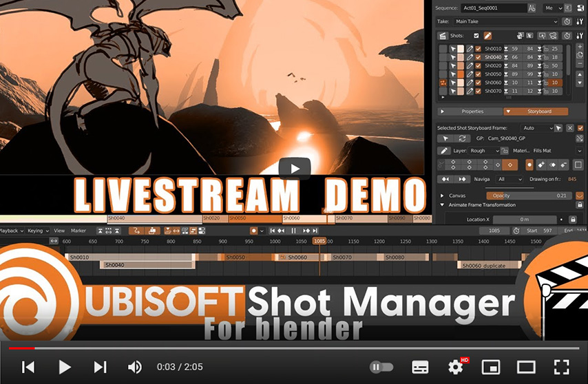588x384 pixels.
Task: Open the timeline Marker menu
Action: tap(78, 231)
